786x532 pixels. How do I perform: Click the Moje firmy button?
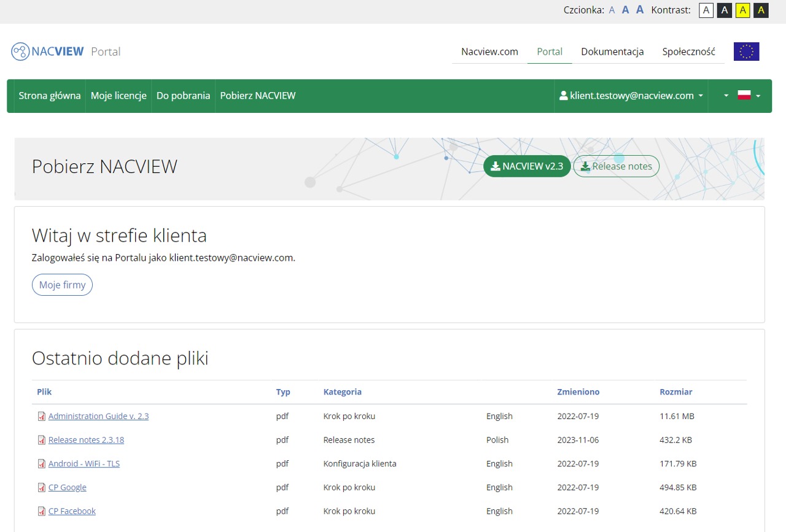point(62,285)
